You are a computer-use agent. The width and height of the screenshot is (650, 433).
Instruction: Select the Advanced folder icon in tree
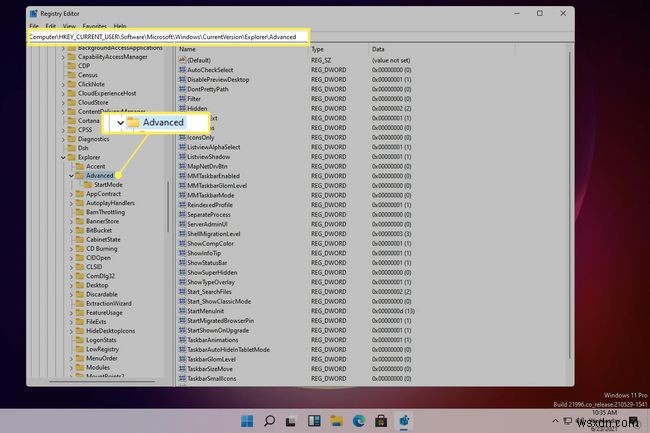tap(80, 175)
